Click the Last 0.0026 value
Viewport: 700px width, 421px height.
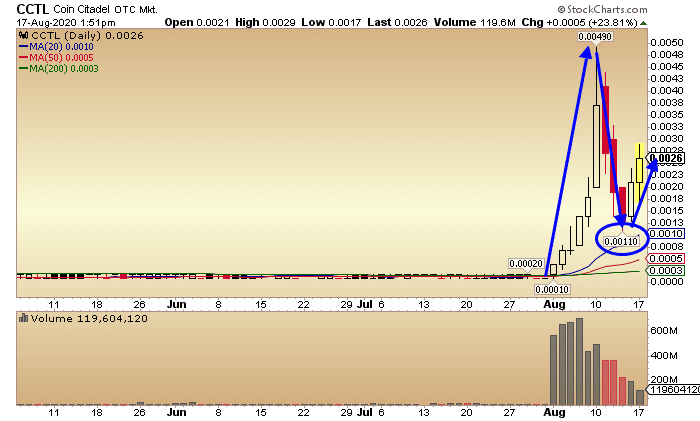(x=397, y=22)
